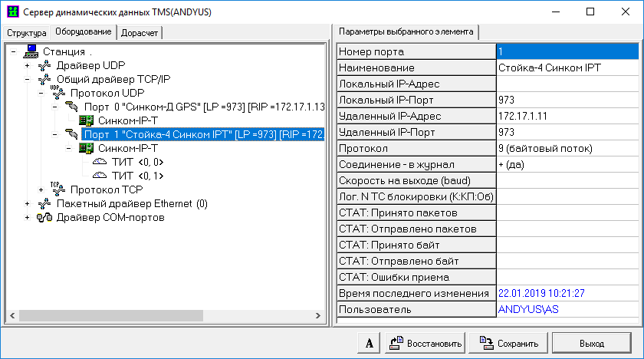
Task: Switch to the Структура tab
Action: (26, 33)
